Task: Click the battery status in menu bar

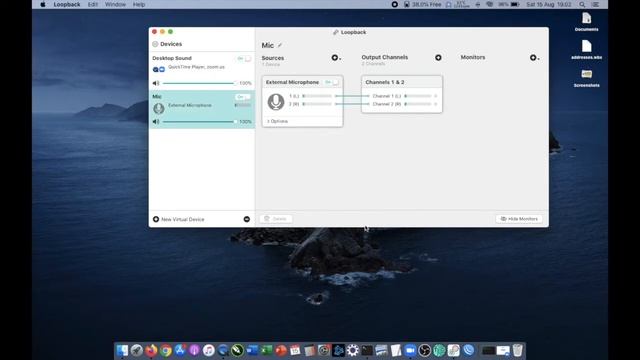Action: click(509, 4)
